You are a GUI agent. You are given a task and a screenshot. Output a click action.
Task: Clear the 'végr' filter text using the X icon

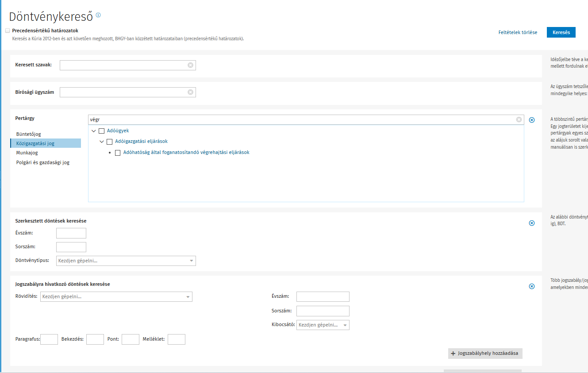tap(519, 119)
